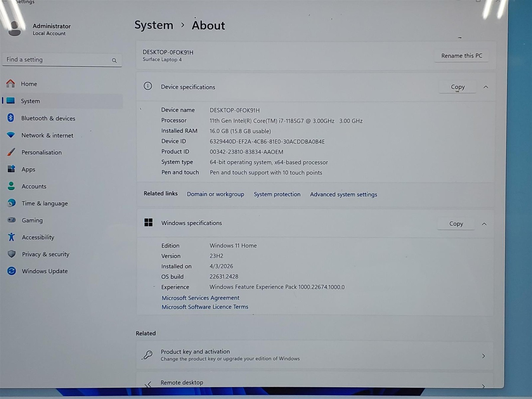Collapse the Device specifications section chevron
The height and width of the screenshot is (399, 532).
point(486,87)
